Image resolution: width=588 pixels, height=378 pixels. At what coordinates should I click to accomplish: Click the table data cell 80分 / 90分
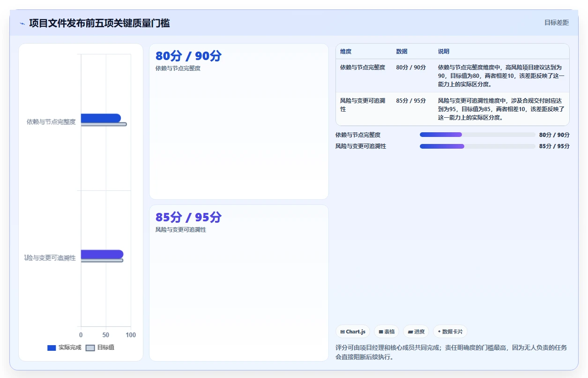click(411, 68)
